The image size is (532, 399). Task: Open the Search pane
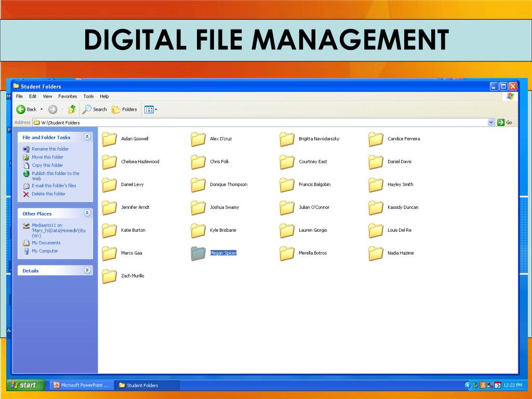[95, 109]
